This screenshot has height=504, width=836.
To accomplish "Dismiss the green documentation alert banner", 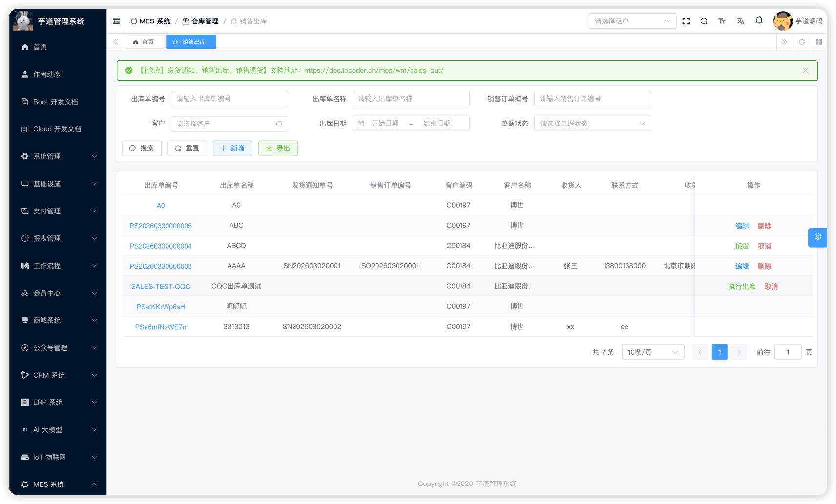I will tap(805, 70).
